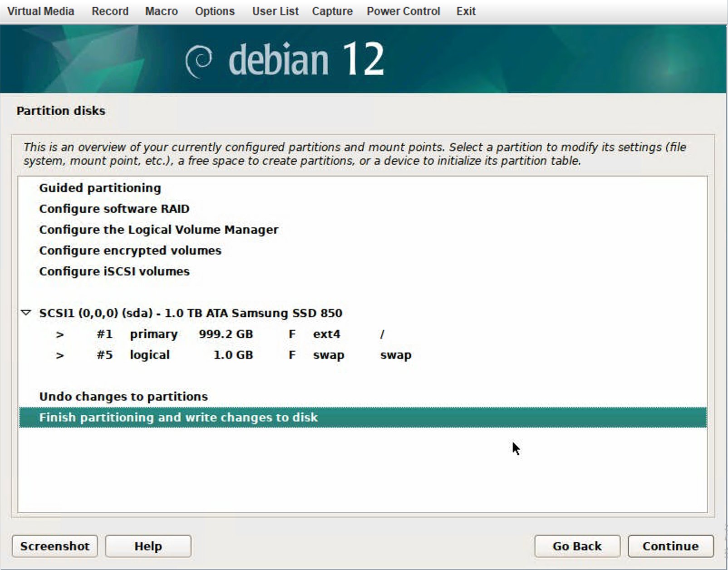
Task: Select the arrow beside partition #5 logical
Action: click(x=60, y=355)
